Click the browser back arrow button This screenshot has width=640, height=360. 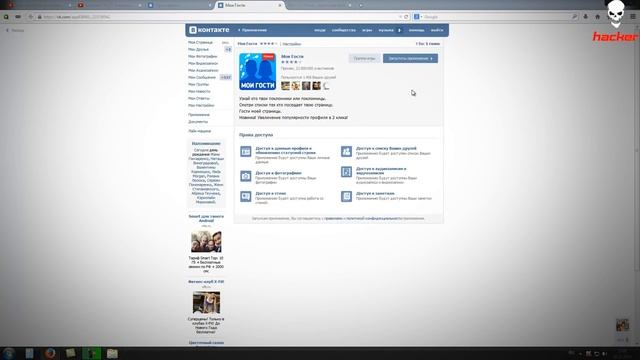coord(31,17)
